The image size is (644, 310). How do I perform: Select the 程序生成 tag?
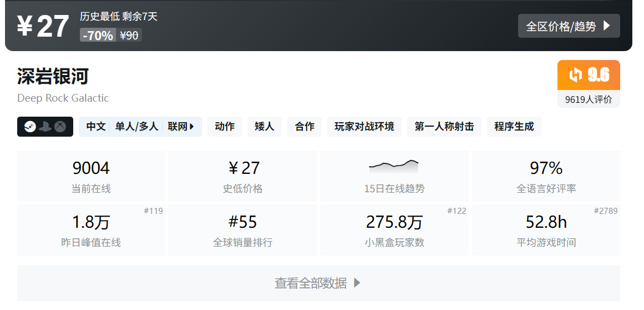click(514, 127)
